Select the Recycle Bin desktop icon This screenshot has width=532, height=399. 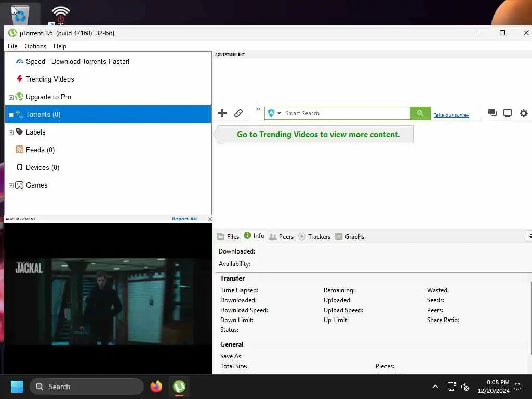[20, 15]
